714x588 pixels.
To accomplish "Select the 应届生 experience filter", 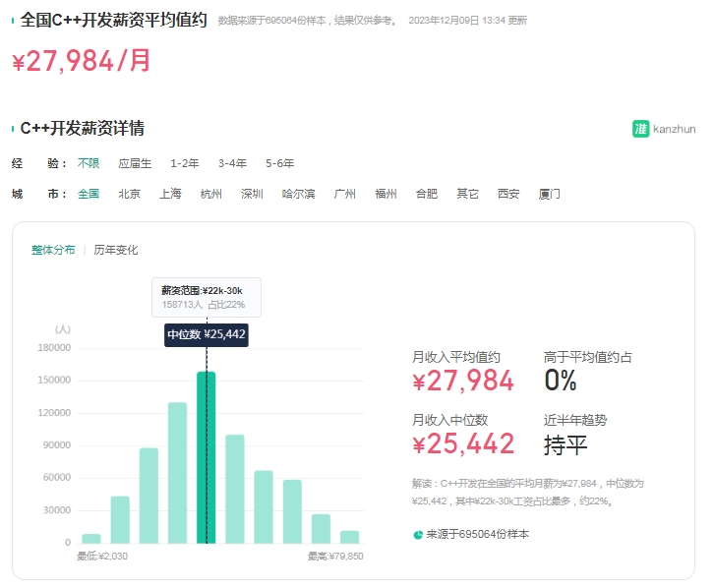I will click(x=135, y=163).
